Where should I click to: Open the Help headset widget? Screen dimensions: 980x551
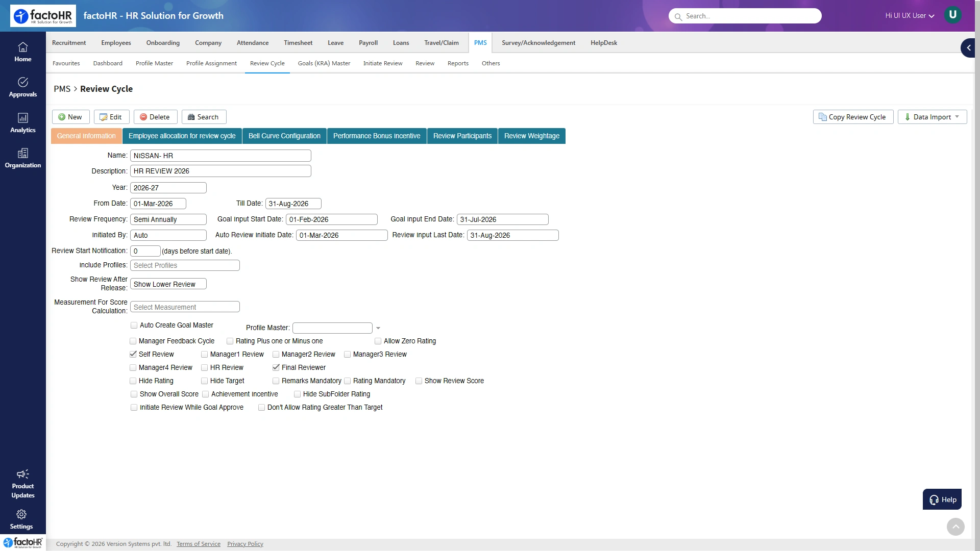pyautogui.click(x=942, y=499)
